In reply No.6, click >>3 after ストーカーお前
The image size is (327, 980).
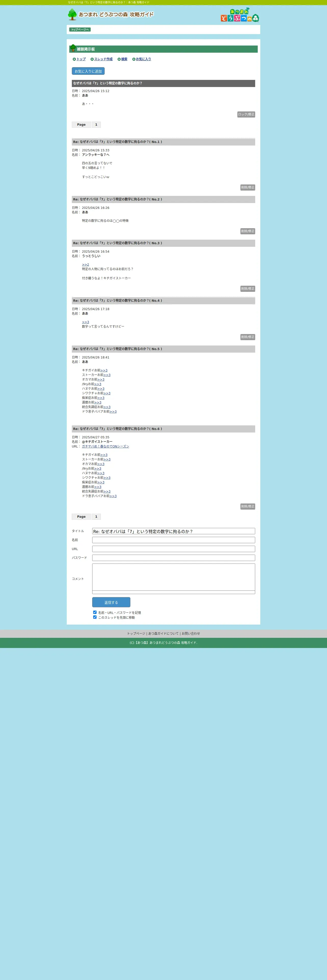point(107,459)
